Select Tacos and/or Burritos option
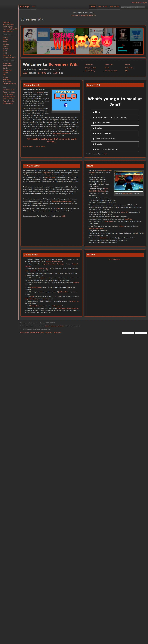The image size is (148, 644). coord(115,139)
